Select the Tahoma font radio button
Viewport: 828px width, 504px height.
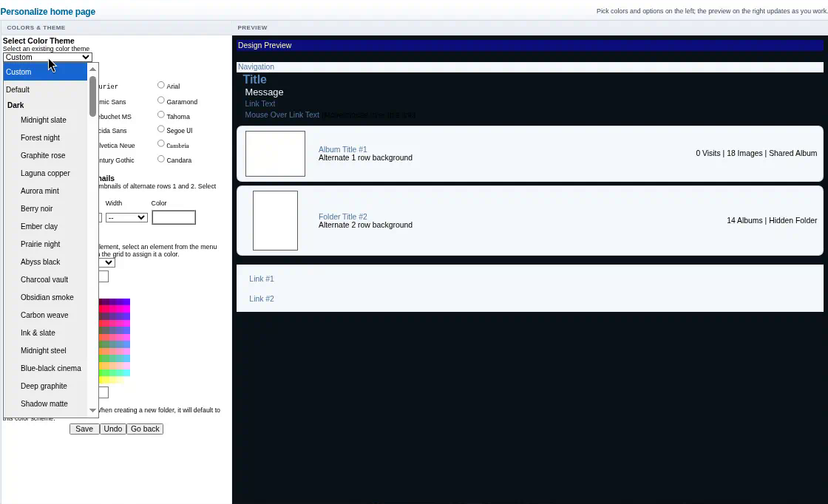coord(161,115)
